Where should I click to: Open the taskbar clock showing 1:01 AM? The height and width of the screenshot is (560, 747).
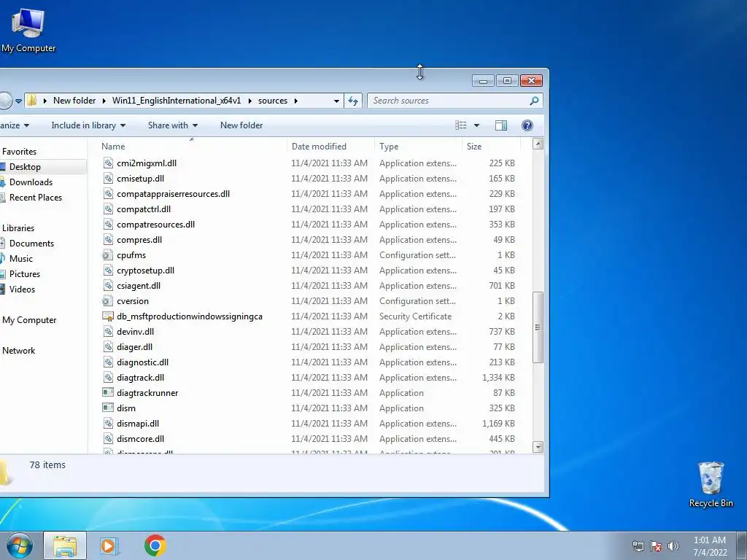pyautogui.click(x=709, y=546)
